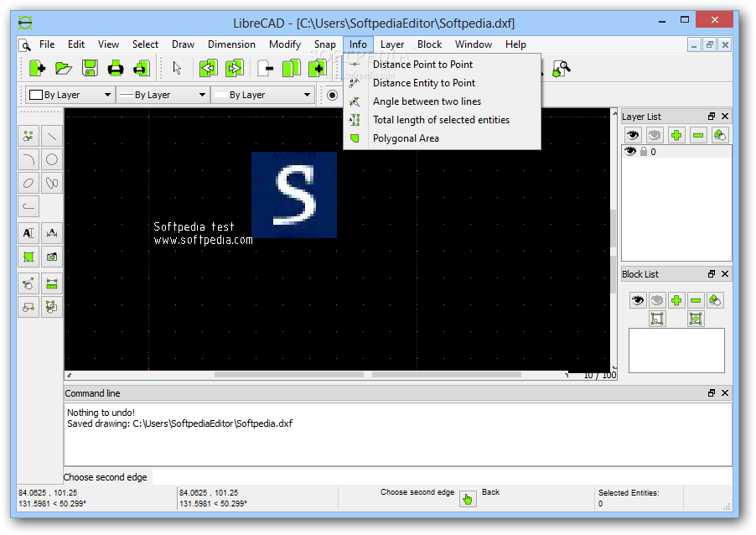This screenshot has height=535, width=756.
Task: Add a layer with the green plus
Action: coord(676,135)
